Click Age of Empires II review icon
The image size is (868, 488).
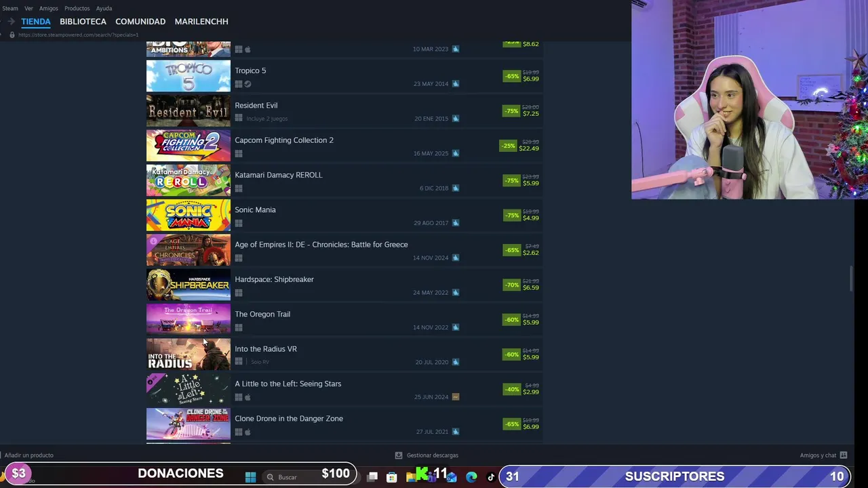click(456, 258)
